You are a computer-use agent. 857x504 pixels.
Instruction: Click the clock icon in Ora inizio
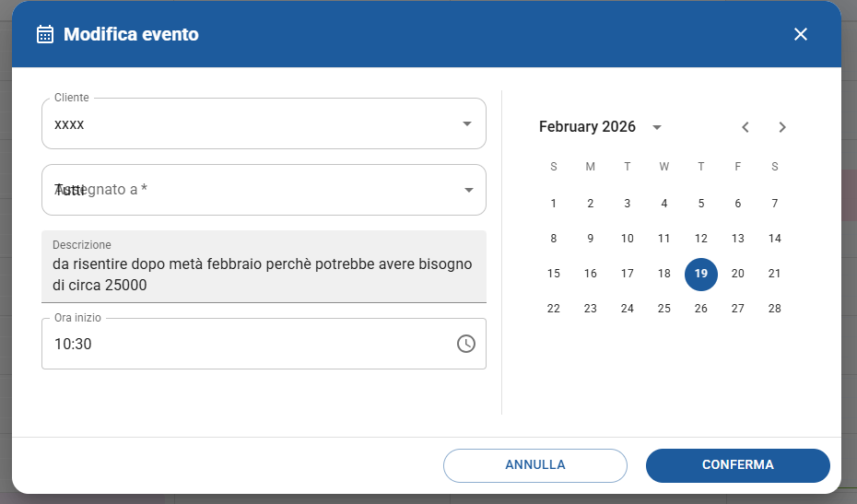point(466,344)
